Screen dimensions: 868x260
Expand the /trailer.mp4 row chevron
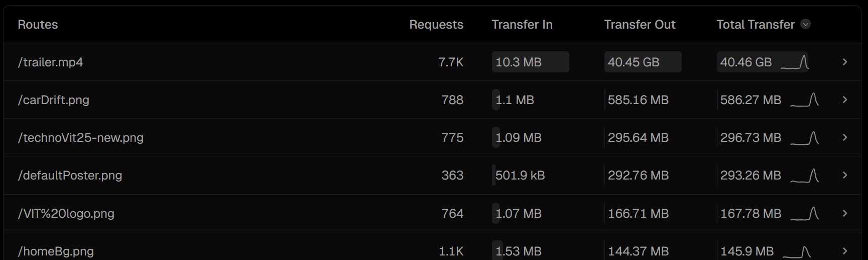coord(845,62)
